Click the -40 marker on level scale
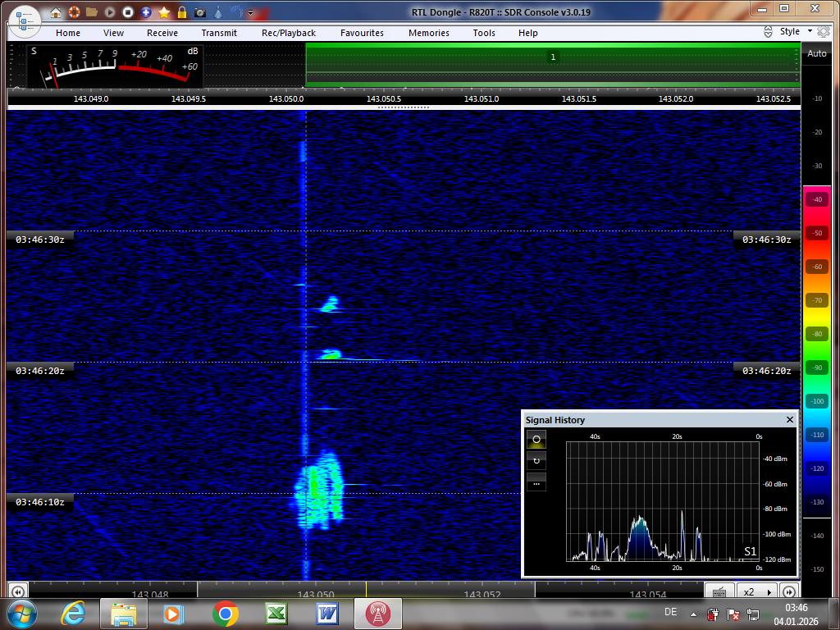This screenshot has width=840, height=630. [817, 199]
